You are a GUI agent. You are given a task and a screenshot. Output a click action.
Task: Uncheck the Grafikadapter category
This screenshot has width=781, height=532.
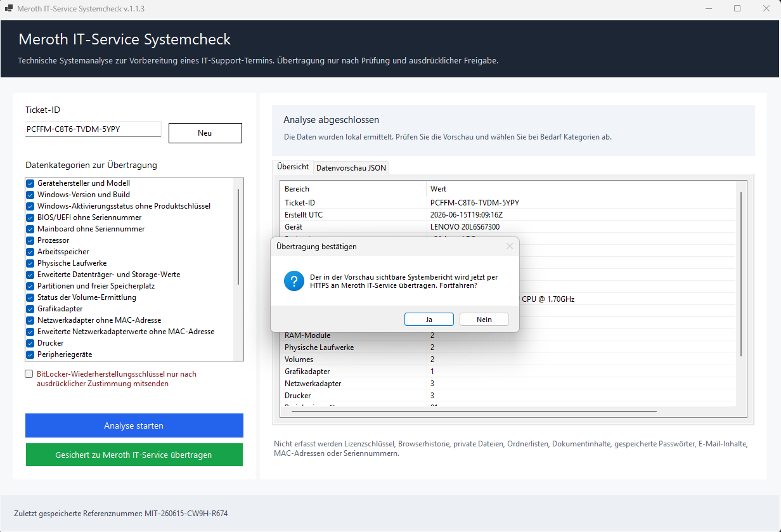(30, 309)
